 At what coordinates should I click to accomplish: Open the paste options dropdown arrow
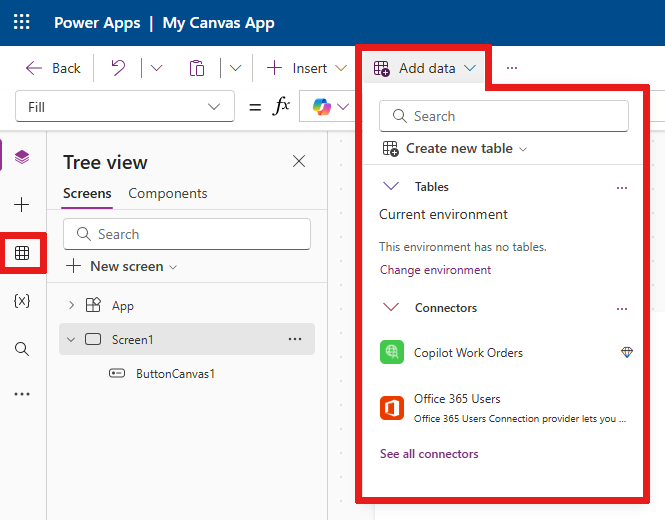click(235, 68)
